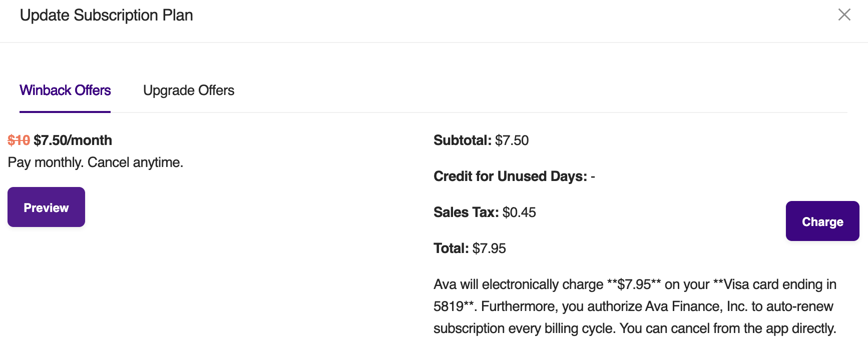Open the Upgrade Offers tab

[x=189, y=90]
